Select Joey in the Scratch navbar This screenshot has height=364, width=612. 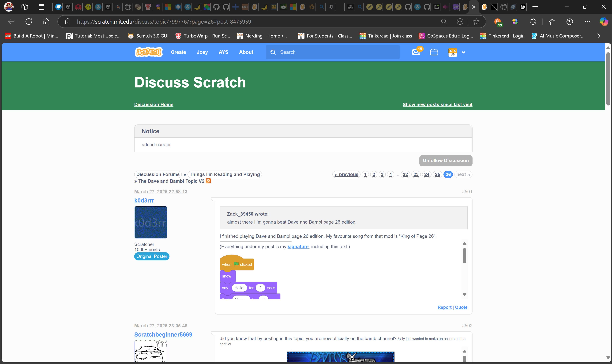click(202, 52)
